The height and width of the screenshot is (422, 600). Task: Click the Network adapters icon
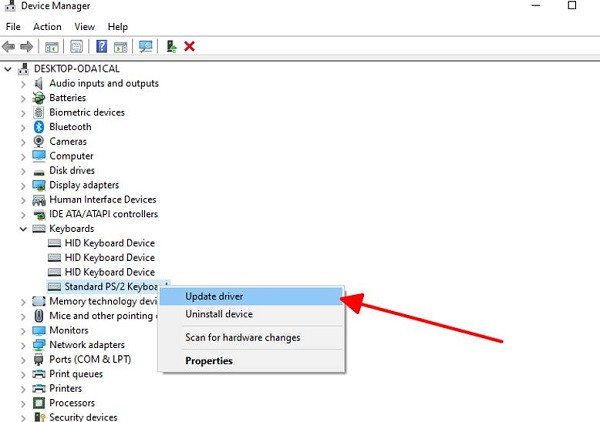pos(39,345)
